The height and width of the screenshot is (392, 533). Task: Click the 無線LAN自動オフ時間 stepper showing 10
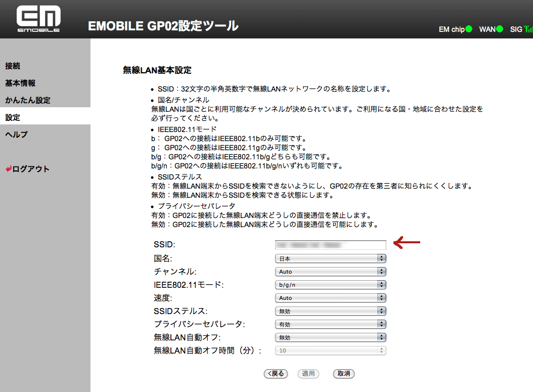330,351
